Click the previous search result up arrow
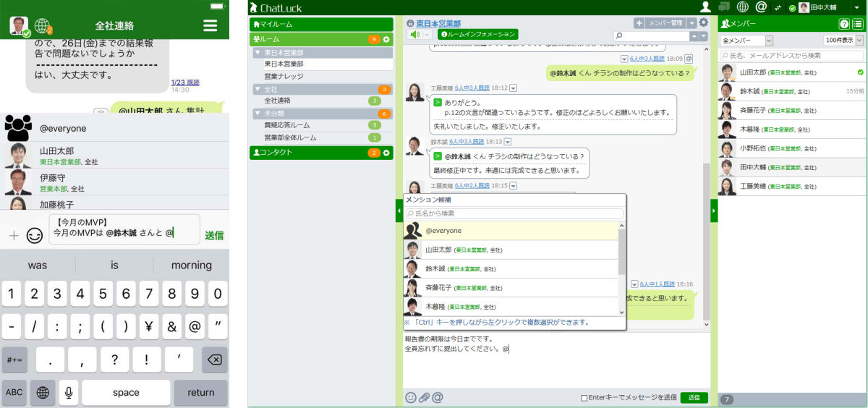The height and width of the screenshot is (408, 868). pyautogui.click(x=694, y=36)
